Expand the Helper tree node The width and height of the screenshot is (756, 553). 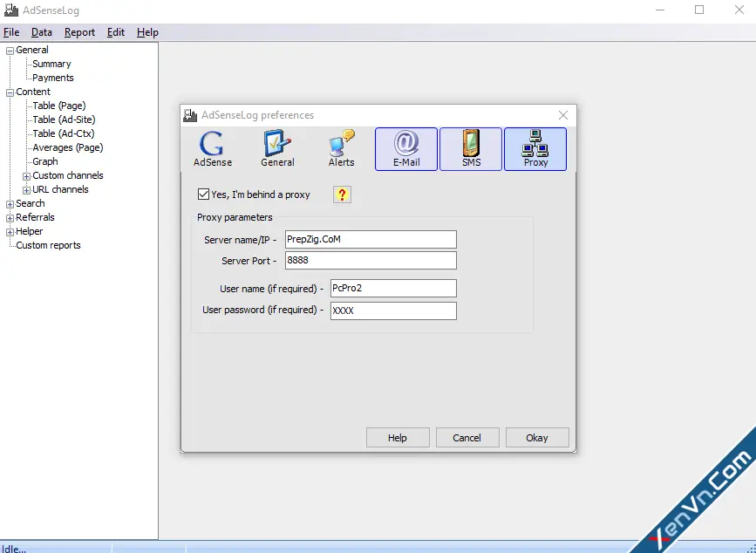point(10,232)
